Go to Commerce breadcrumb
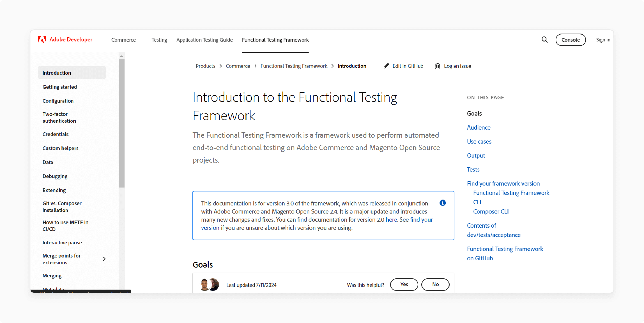The width and height of the screenshot is (644, 323). [238, 66]
